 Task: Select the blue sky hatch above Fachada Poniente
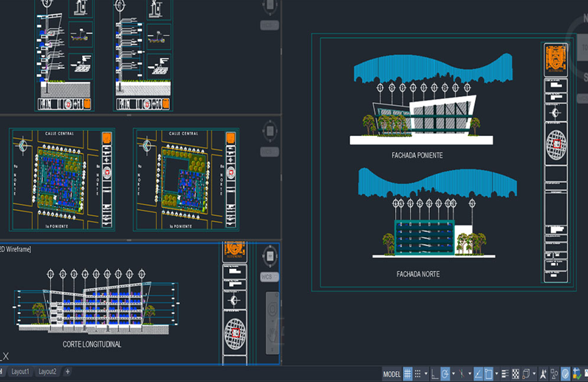[x=433, y=68]
